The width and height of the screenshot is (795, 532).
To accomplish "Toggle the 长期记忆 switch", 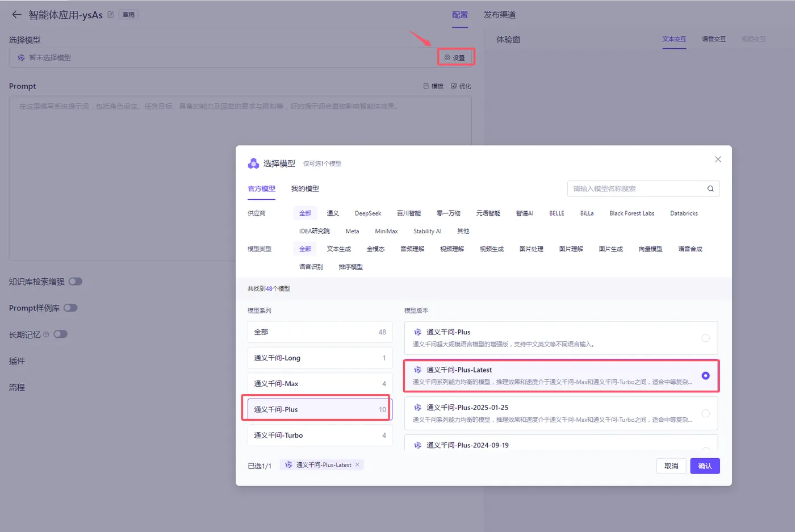I will [61, 334].
